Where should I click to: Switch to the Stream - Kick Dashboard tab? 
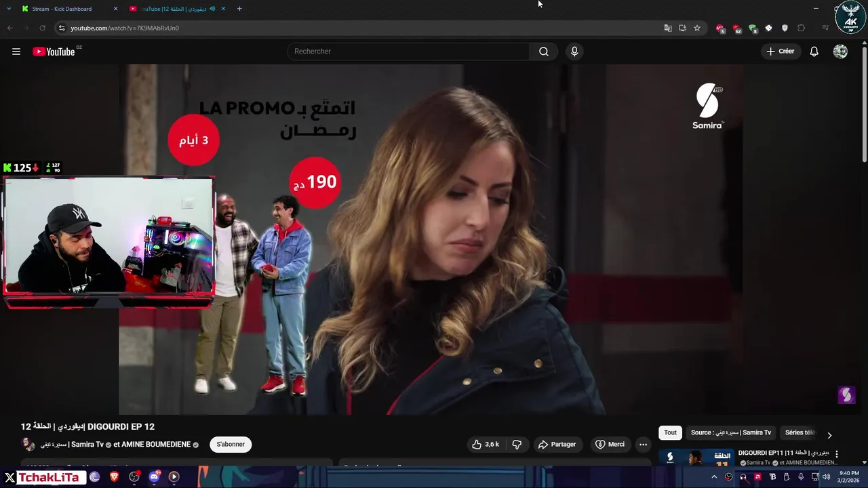point(62,9)
